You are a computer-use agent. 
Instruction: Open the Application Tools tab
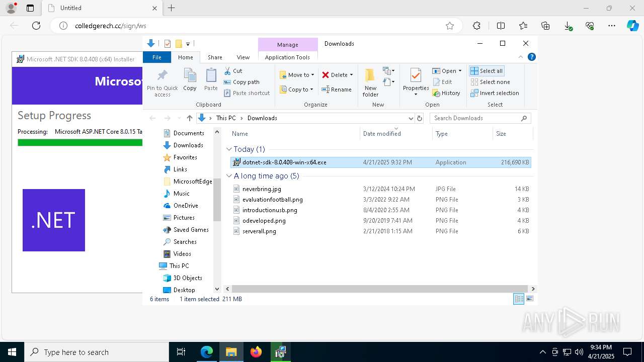coord(287,57)
